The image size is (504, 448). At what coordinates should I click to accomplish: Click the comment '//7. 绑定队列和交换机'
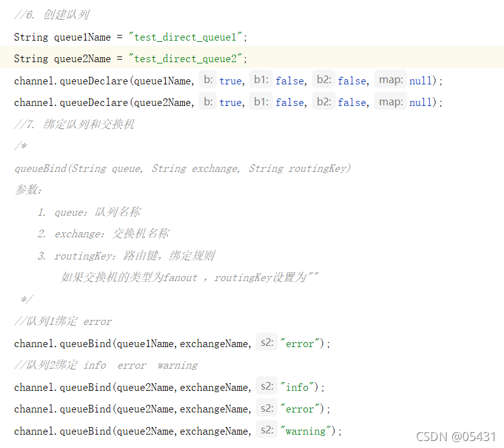[x=74, y=124]
